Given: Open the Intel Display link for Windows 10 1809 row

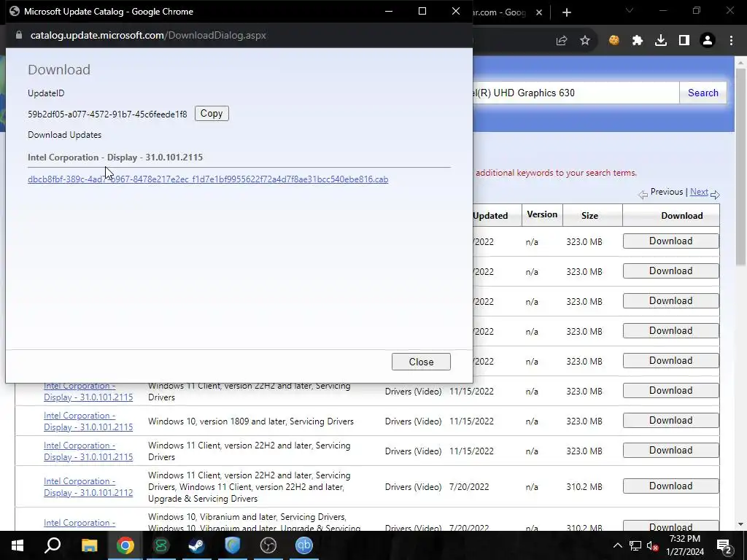Looking at the screenshot, I should pos(88,421).
